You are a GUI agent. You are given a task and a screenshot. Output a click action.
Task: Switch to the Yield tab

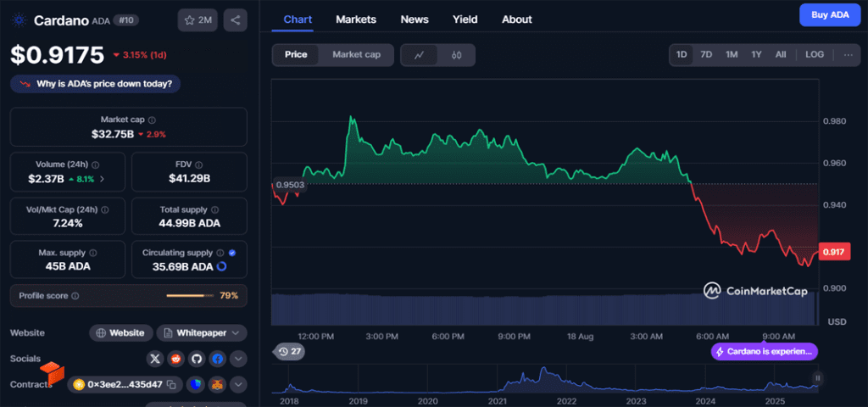[465, 20]
